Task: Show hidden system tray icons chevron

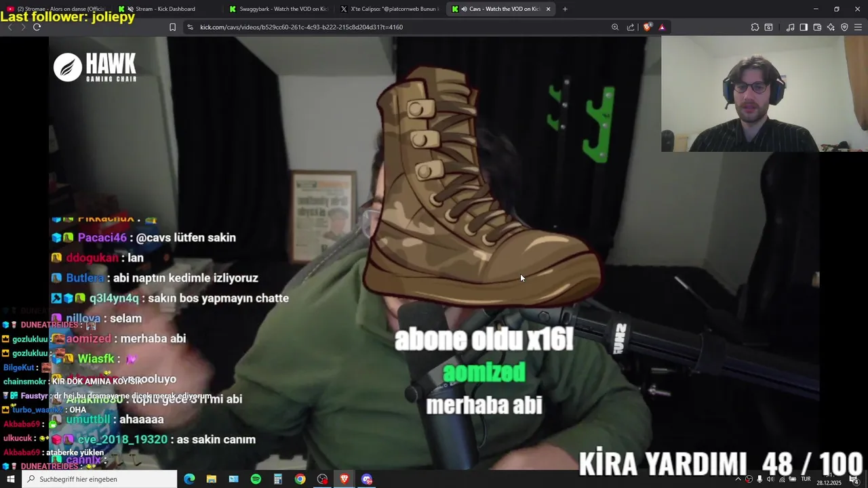Action: coord(738,479)
